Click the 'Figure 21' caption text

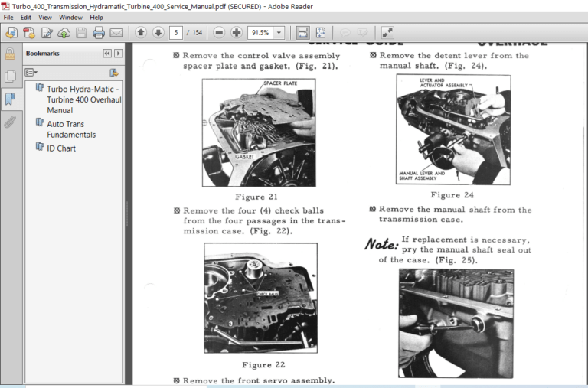256,197
